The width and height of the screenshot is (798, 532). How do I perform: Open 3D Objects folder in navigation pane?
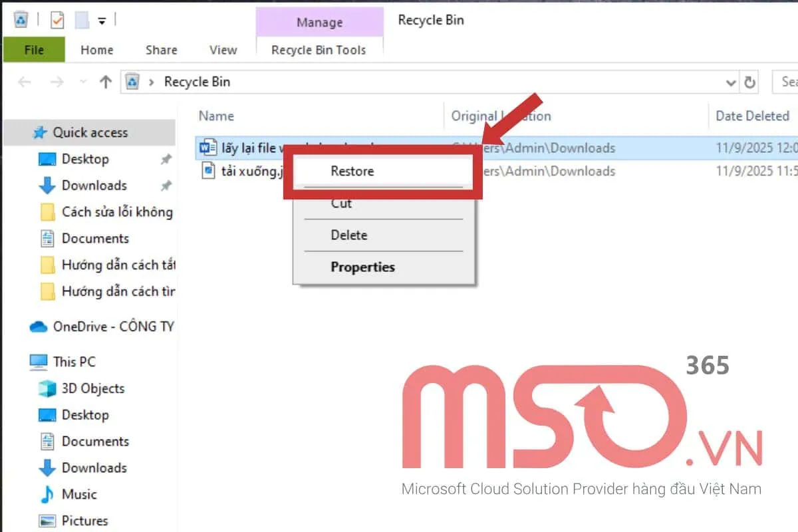point(92,388)
